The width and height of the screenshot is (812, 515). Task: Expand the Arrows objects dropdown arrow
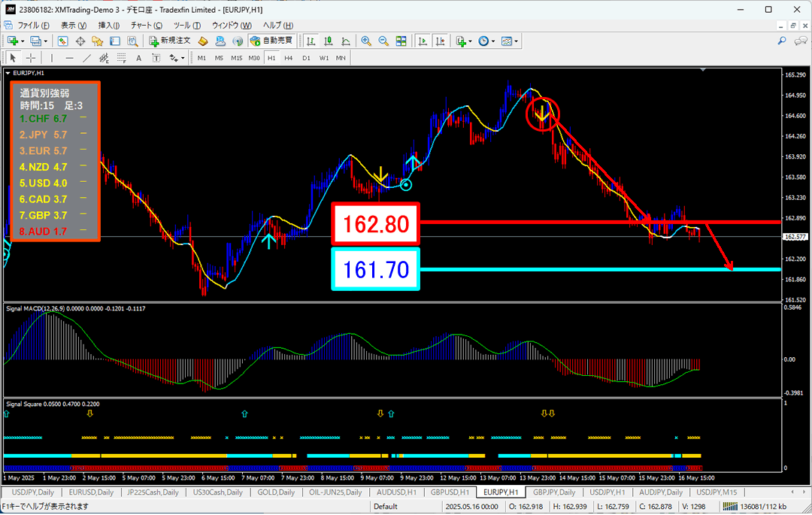click(183, 59)
